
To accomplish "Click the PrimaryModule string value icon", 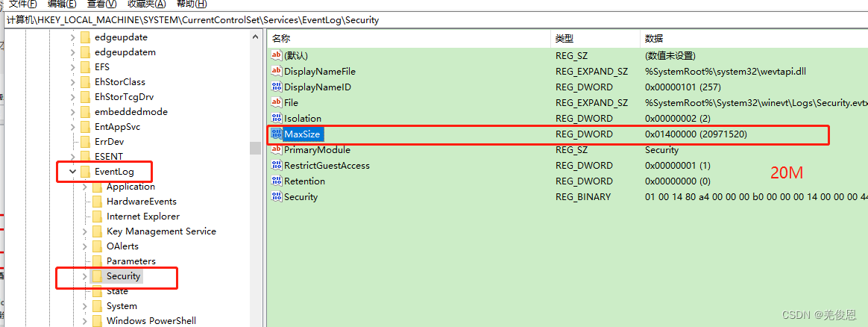I will click(276, 149).
